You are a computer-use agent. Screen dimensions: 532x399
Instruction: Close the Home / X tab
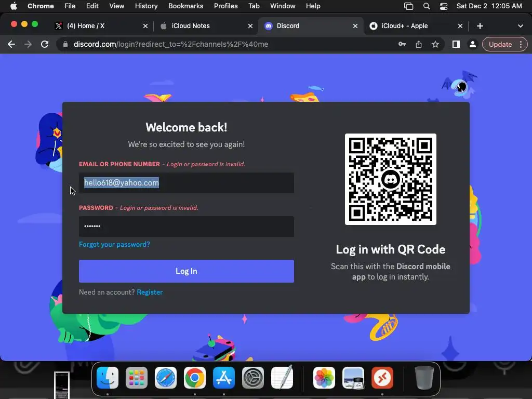tap(145, 26)
